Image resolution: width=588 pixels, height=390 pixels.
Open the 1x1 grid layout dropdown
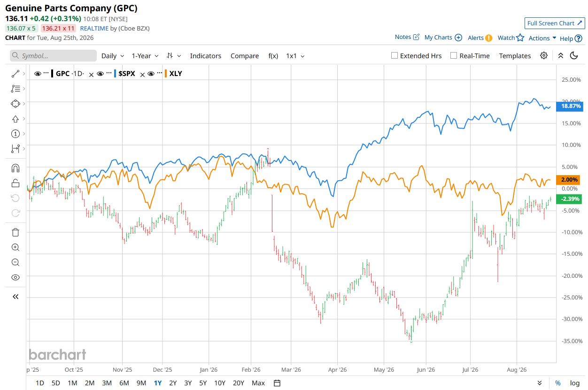tap(295, 55)
